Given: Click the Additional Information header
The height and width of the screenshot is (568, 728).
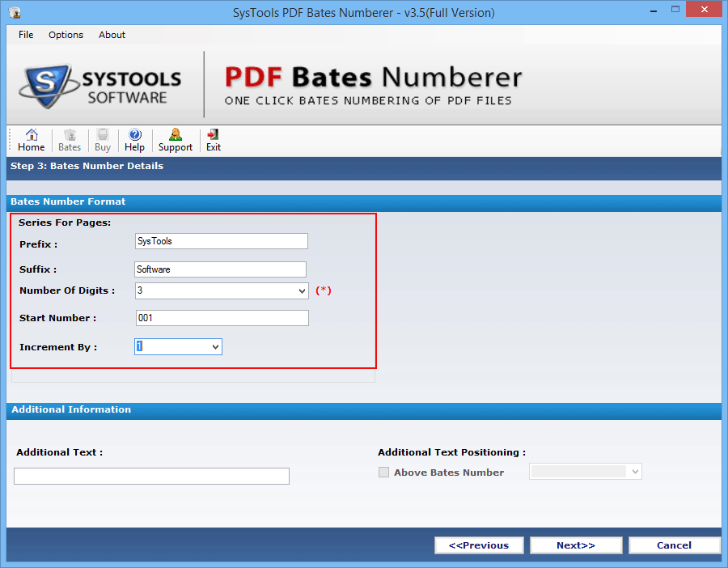Looking at the screenshot, I should (x=71, y=409).
